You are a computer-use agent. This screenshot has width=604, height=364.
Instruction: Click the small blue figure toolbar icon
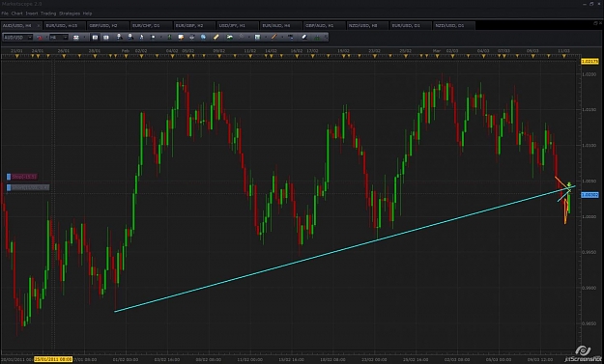tap(141, 38)
